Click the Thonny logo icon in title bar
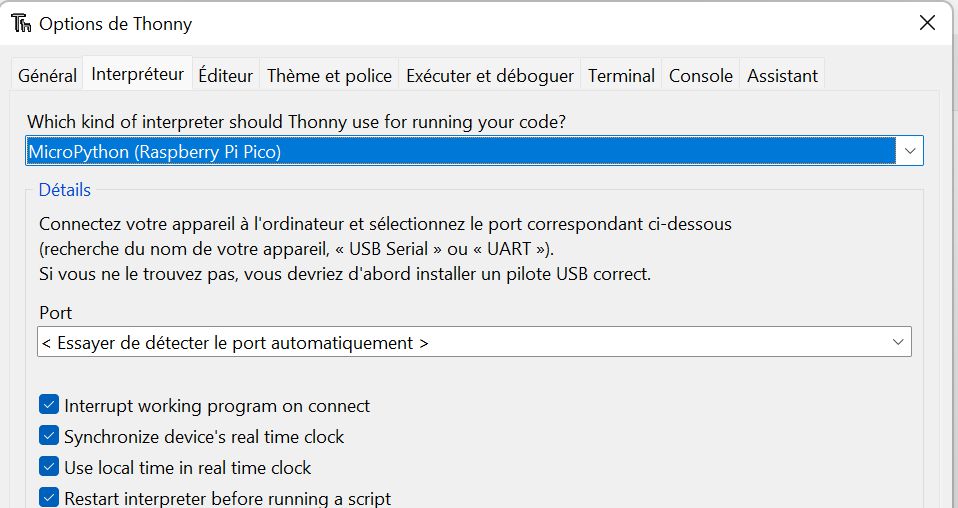Viewport: 958px width, 508px height. pyautogui.click(x=21, y=24)
